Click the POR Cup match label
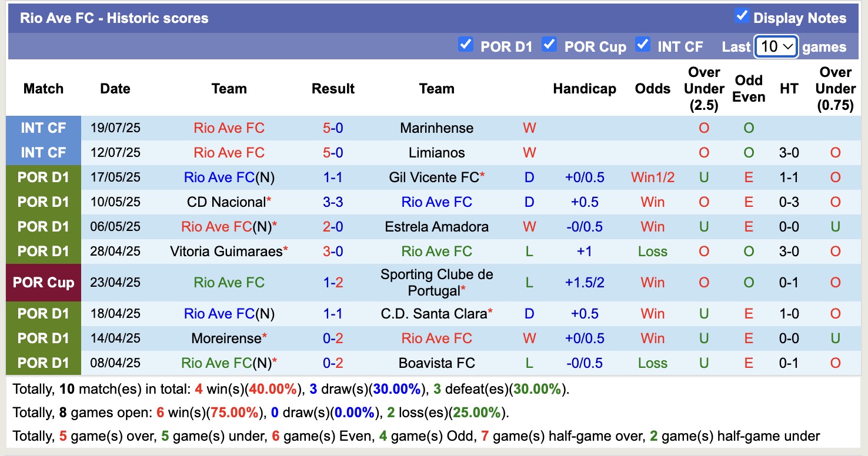The image size is (868, 456). [44, 283]
